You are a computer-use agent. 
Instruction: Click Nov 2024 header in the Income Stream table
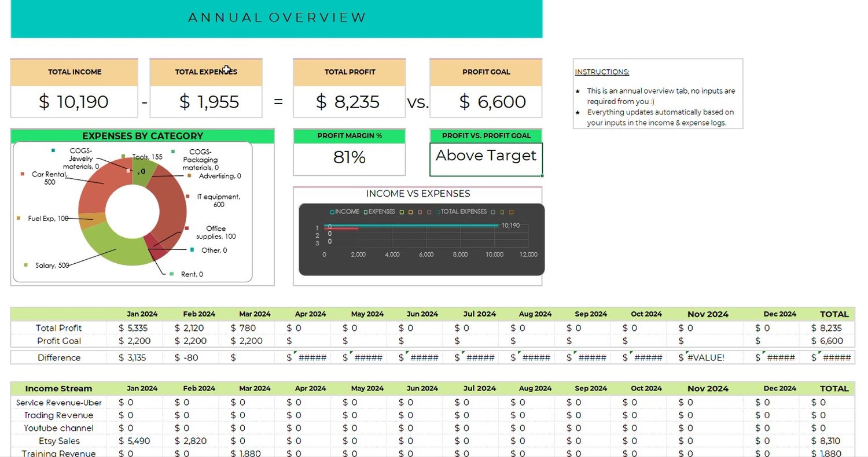[x=708, y=388]
